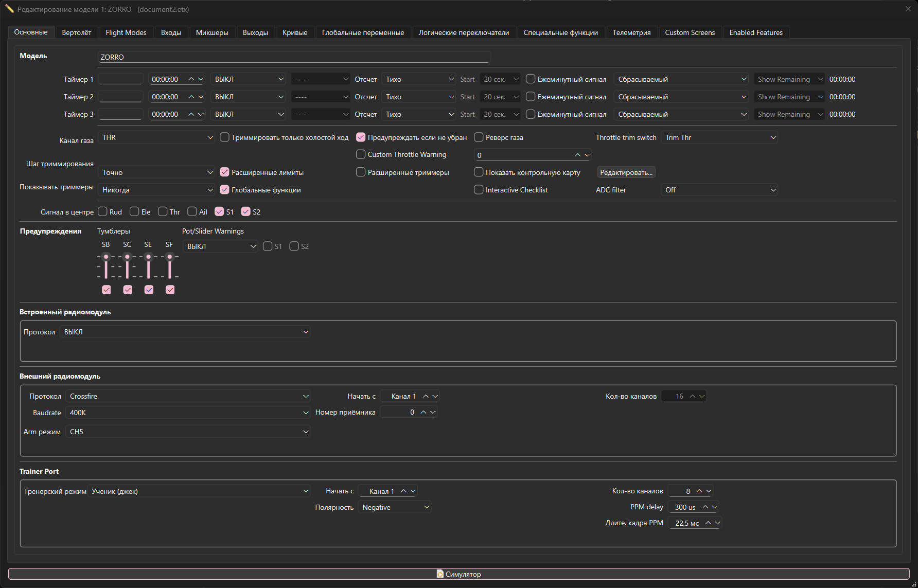Toggle Показать контрольную карту checkbox
This screenshot has width=918, height=588.
point(479,172)
